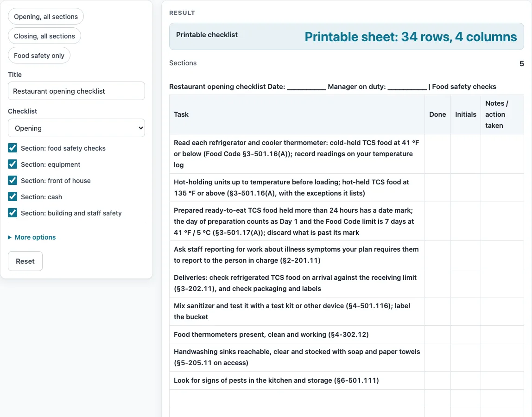Click the "Task" column header
Image resolution: width=532 pixels, height=417 pixels.
point(297,114)
